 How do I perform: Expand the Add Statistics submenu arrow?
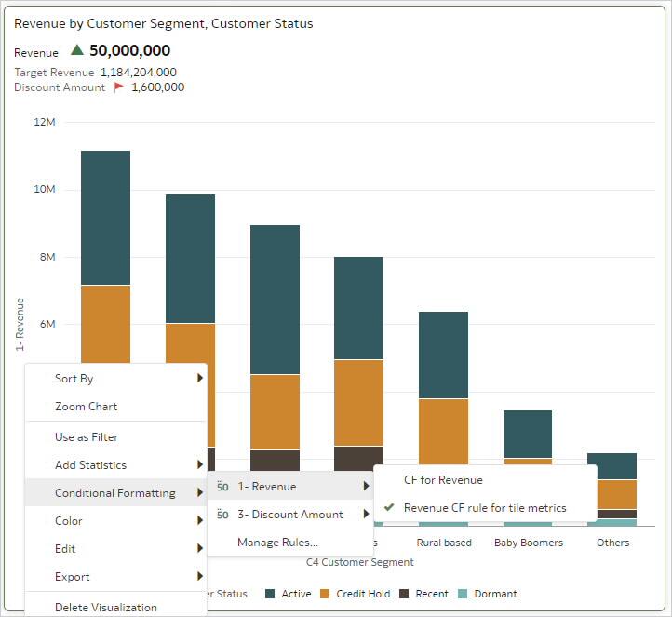(x=199, y=465)
